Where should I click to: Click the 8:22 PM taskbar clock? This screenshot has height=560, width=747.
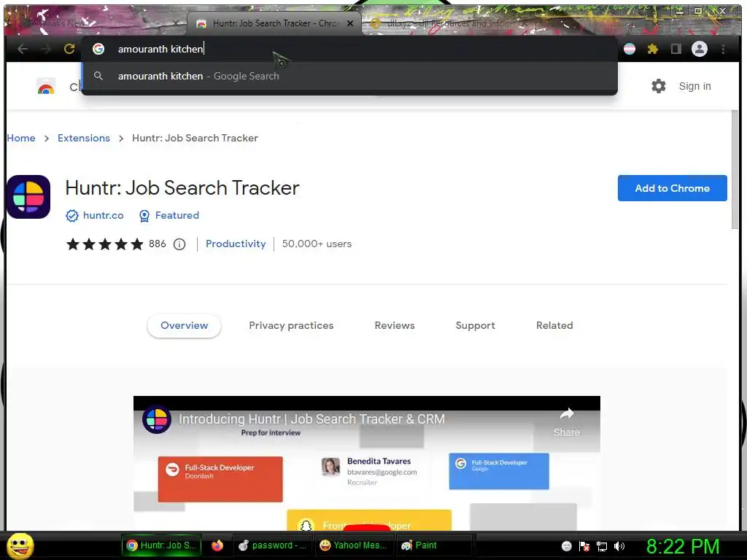pos(683,546)
